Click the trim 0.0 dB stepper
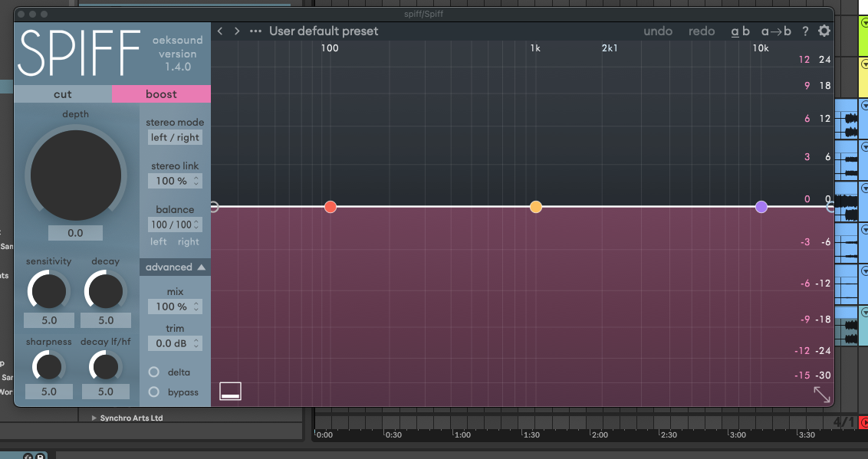Screen dimensions: 868x459 pyautogui.click(x=175, y=343)
